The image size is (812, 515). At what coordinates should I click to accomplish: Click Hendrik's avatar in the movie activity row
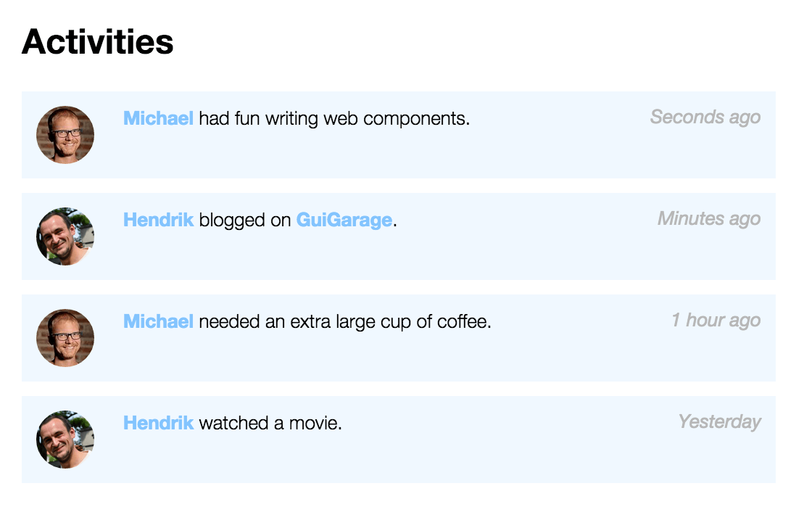pos(65,440)
